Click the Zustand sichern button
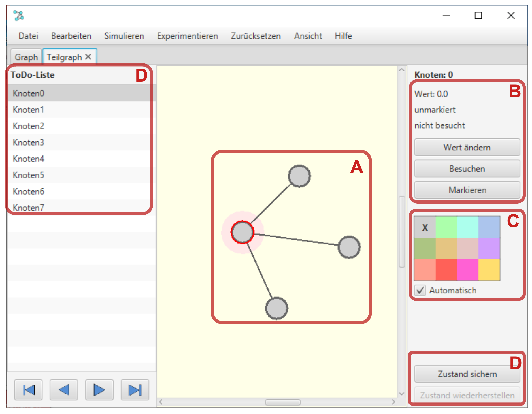The width and height of the screenshot is (532, 414). pyautogui.click(x=467, y=374)
